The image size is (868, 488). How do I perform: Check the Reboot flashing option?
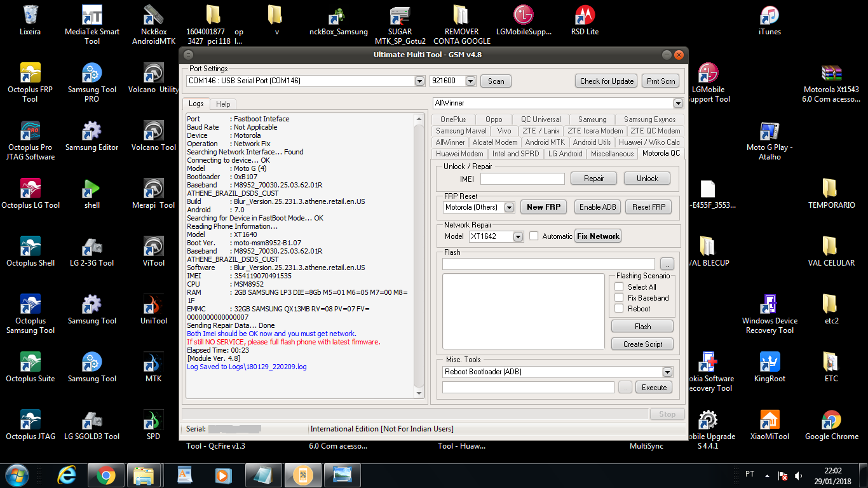coord(619,308)
